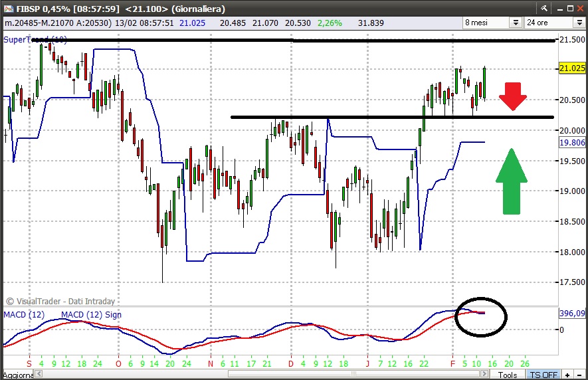The width and height of the screenshot is (588, 380).
Task: Toggle the TS OFF switch
Action: [x=543, y=375]
